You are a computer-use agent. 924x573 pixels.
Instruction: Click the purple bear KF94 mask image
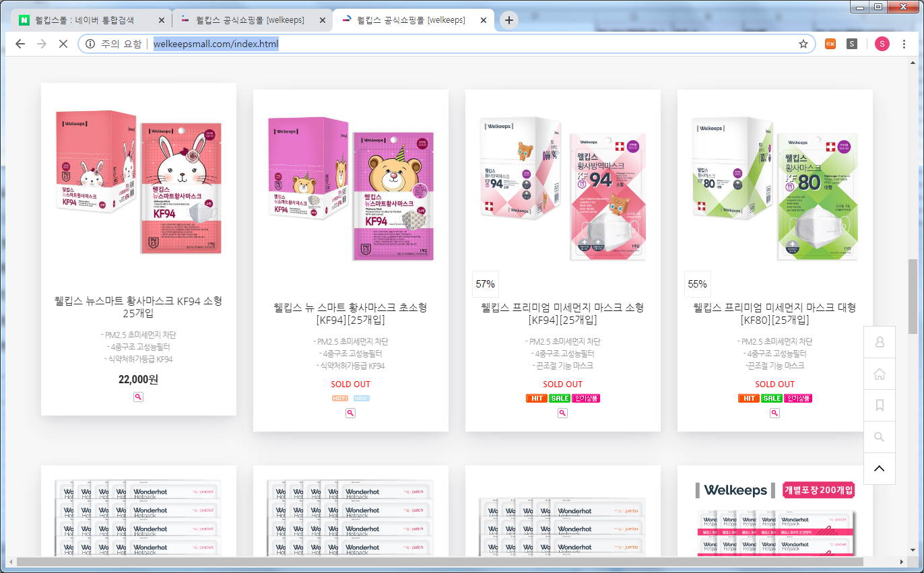pyautogui.click(x=351, y=189)
